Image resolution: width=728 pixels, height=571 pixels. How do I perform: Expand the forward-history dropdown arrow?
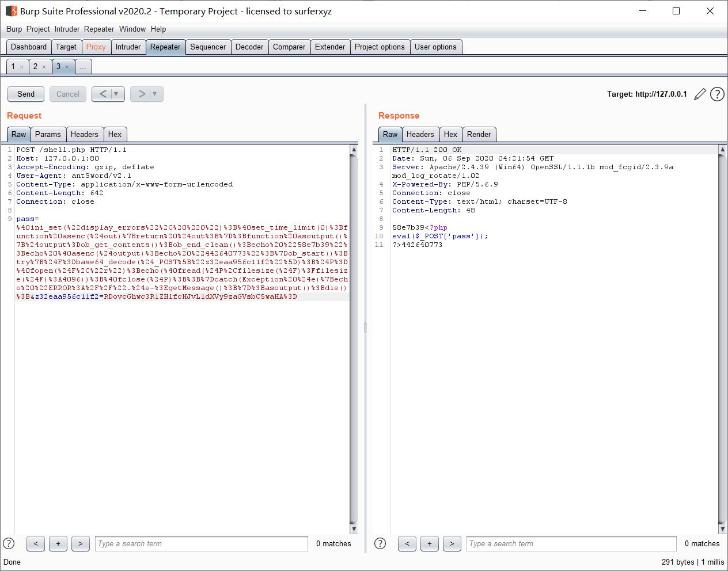pyautogui.click(x=156, y=94)
